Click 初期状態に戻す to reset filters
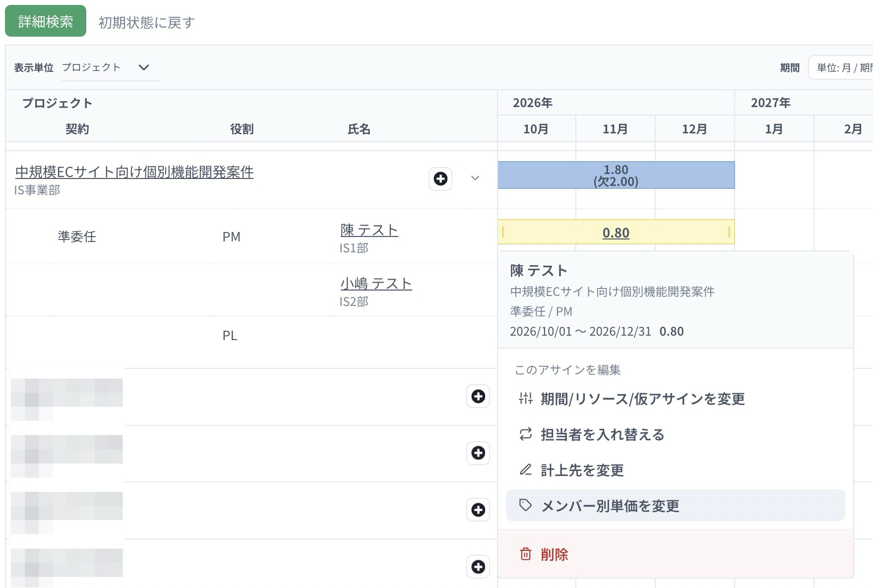This screenshot has height=588, width=873. pos(147,22)
